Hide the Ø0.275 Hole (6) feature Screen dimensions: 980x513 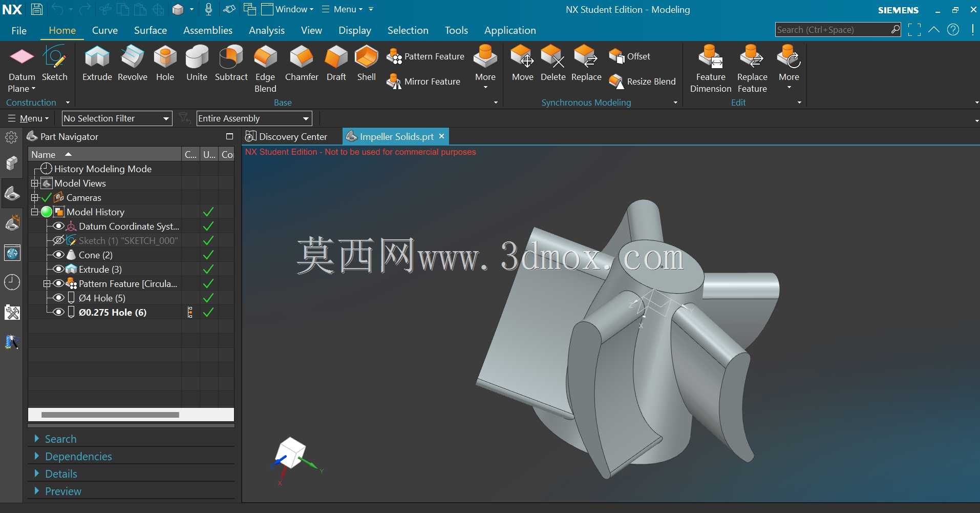click(x=58, y=312)
